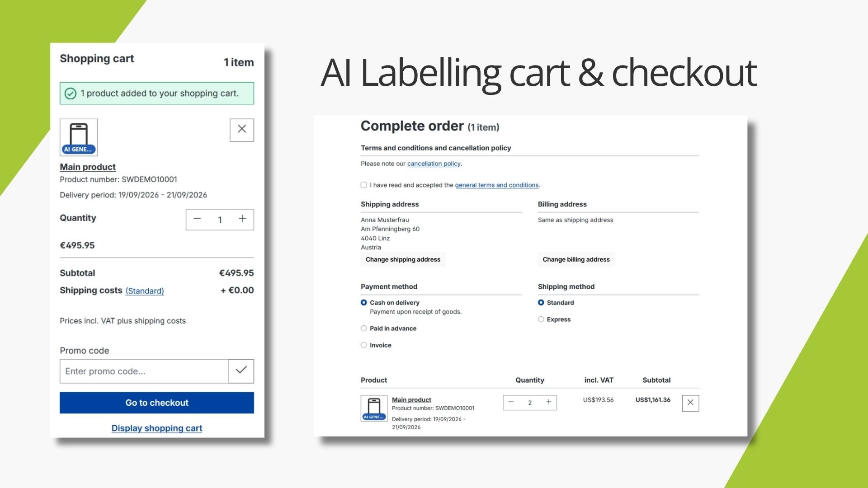Choose Express shipping method
The height and width of the screenshot is (488, 868).
[541, 319]
